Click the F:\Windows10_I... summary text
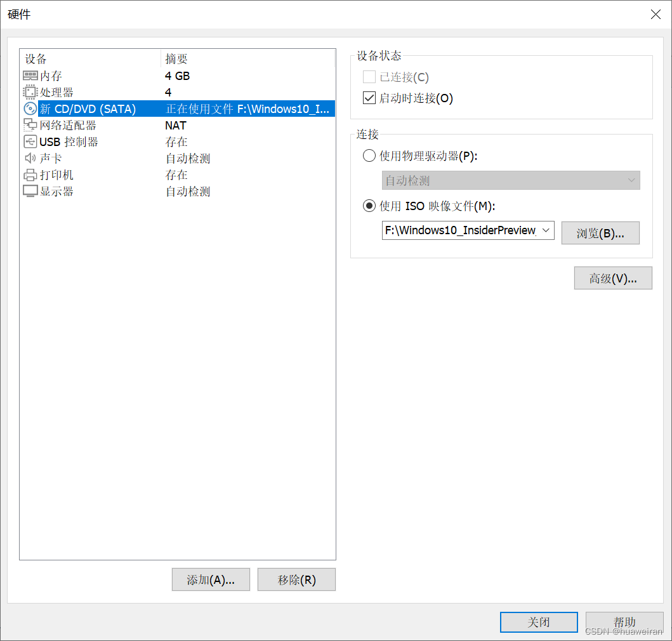Screen dimensions: 672x641 [x=283, y=109]
